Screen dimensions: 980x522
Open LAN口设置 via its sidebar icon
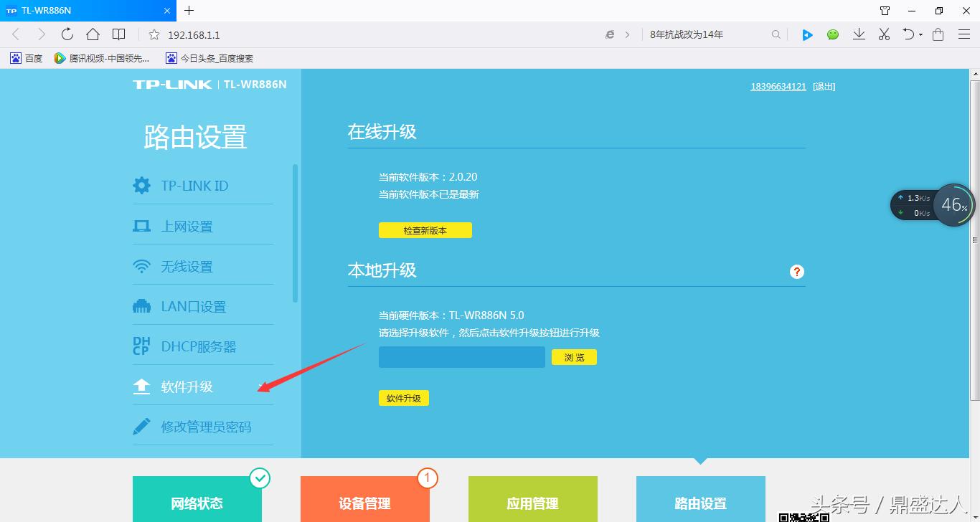[x=141, y=305]
